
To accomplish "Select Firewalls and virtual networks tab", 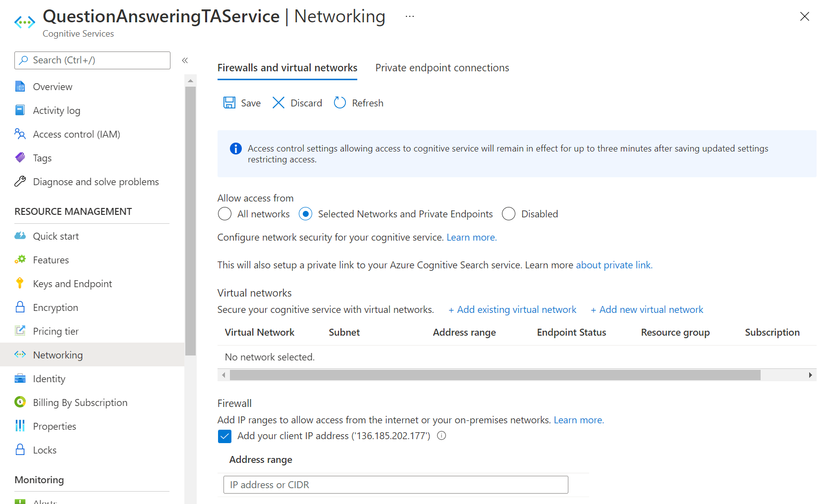I will (x=287, y=67).
